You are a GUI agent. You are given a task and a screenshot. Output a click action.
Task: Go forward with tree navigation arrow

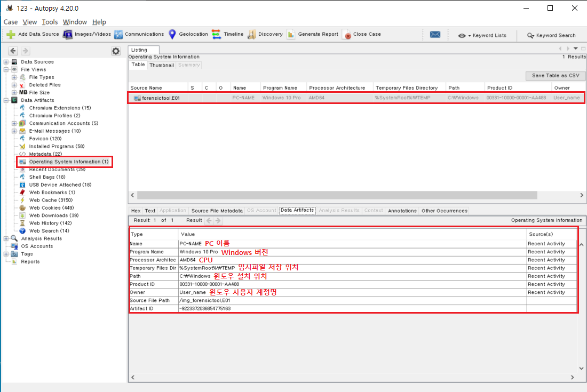[25, 51]
